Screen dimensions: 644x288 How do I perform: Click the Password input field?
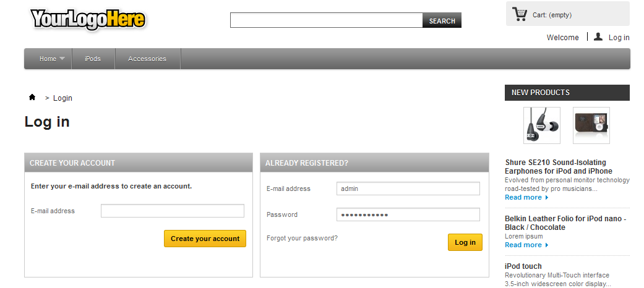(x=408, y=214)
